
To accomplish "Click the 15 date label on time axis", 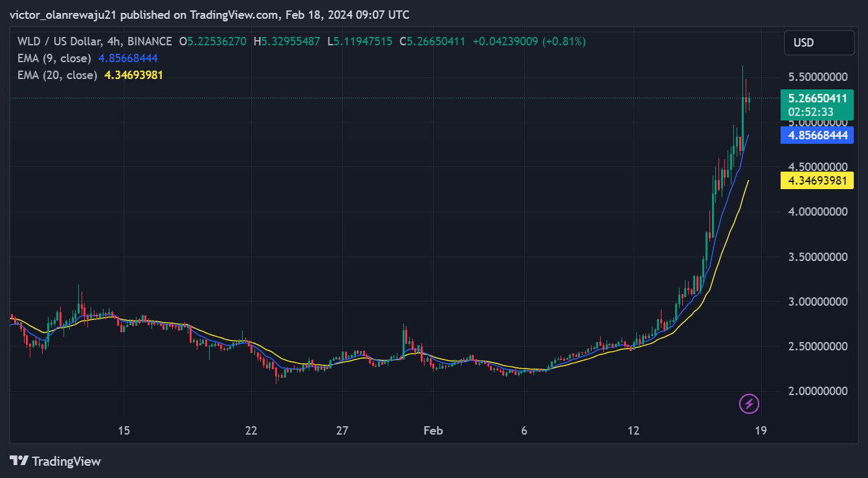I will click(124, 431).
